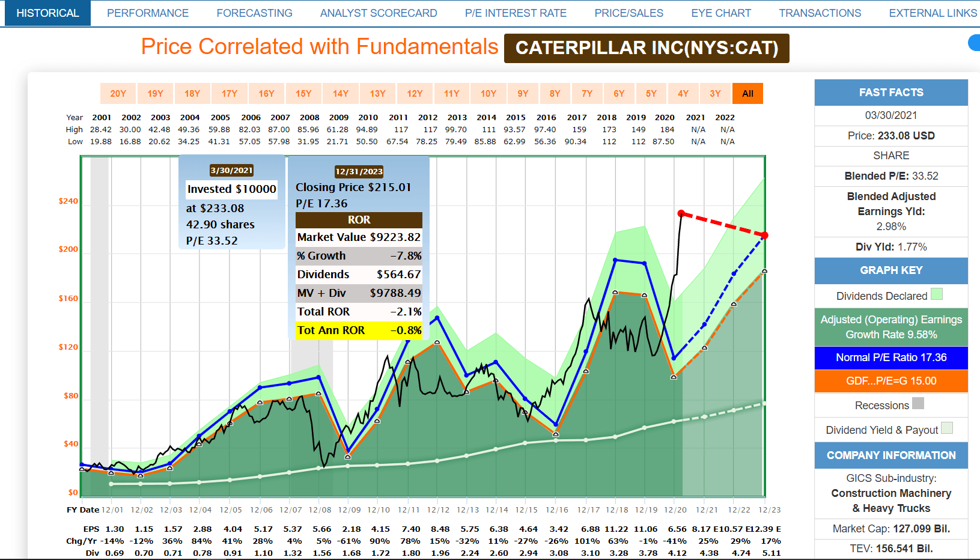
Task: Click the Invested $10000 label
Action: pyautogui.click(x=232, y=189)
